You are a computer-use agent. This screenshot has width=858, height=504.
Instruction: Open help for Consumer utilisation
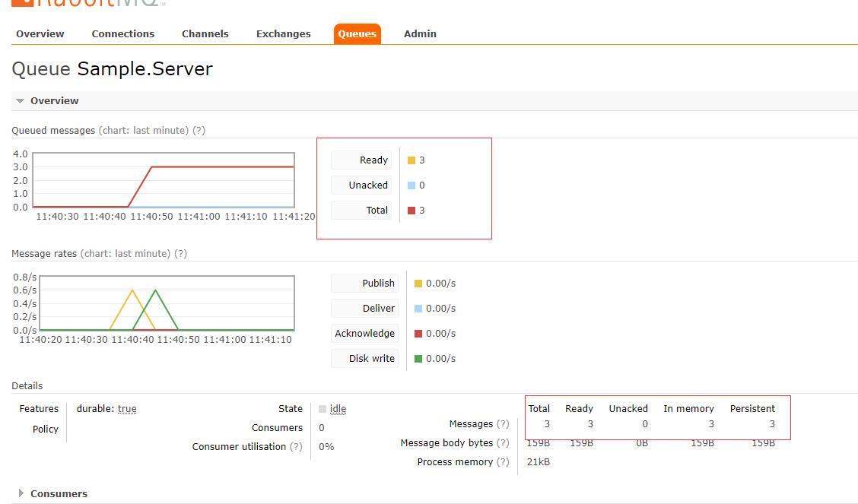coord(296,446)
